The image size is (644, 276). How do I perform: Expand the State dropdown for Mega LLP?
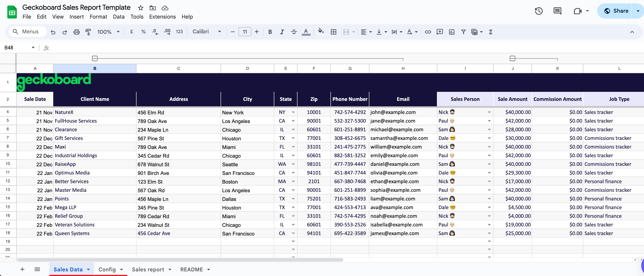coord(293,208)
